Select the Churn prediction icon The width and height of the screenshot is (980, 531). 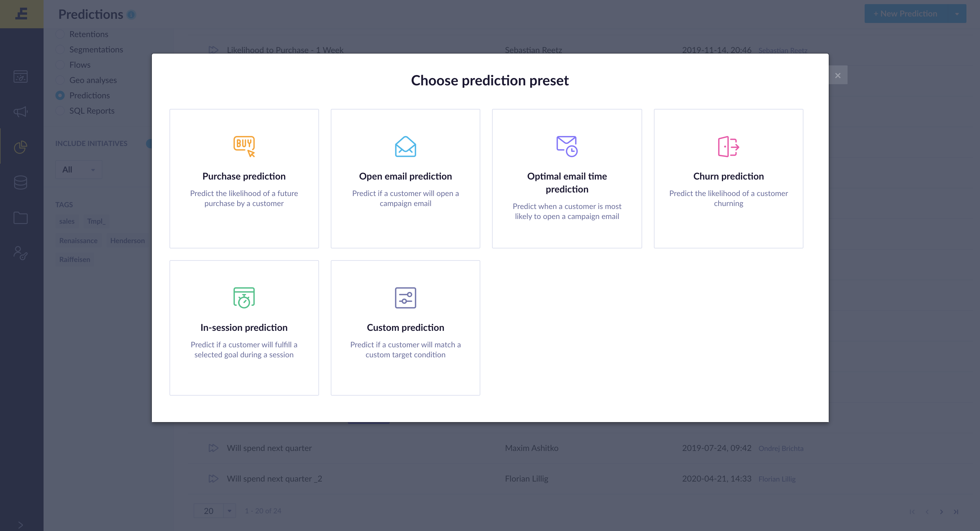pos(728,147)
